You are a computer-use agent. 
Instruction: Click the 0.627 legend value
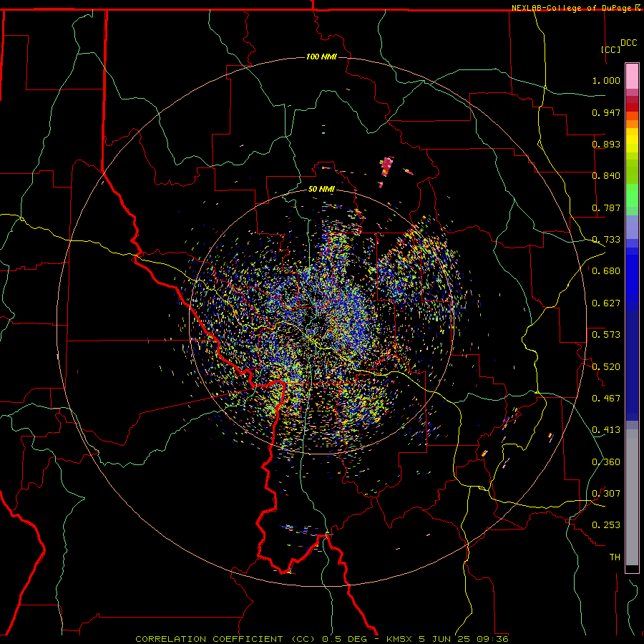pyautogui.click(x=606, y=303)
